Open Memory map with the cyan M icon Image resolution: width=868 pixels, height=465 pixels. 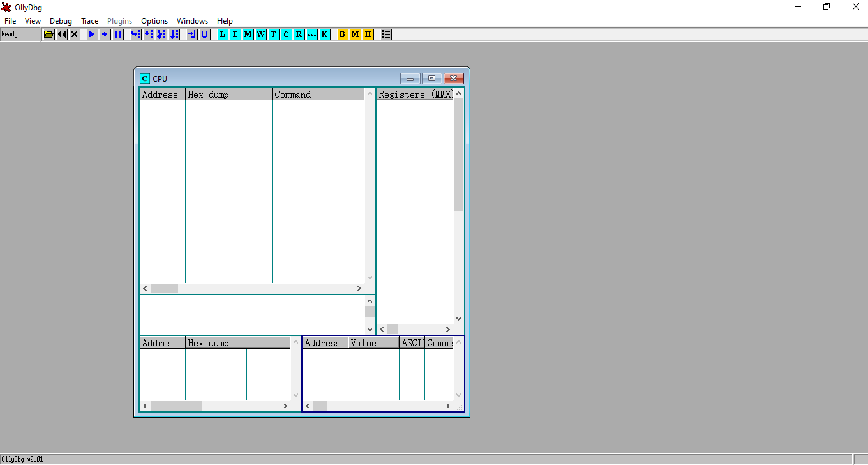(248, 34)
